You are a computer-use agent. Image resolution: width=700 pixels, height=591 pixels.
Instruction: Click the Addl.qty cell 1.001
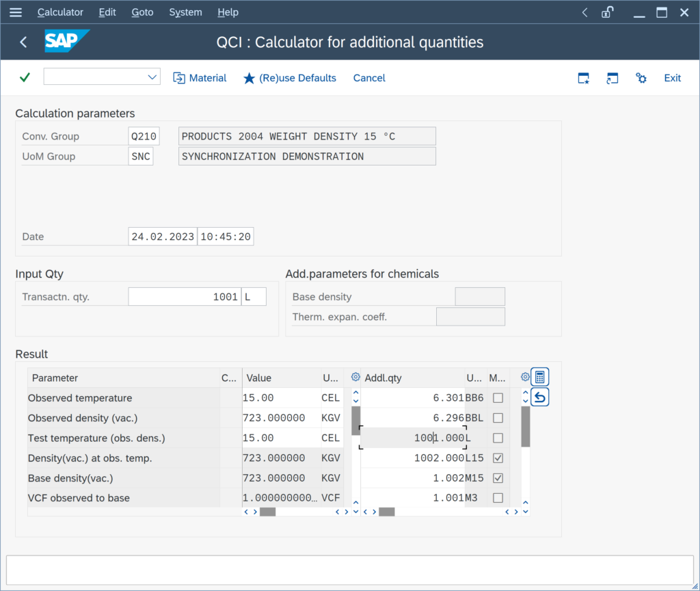point(412,498)
